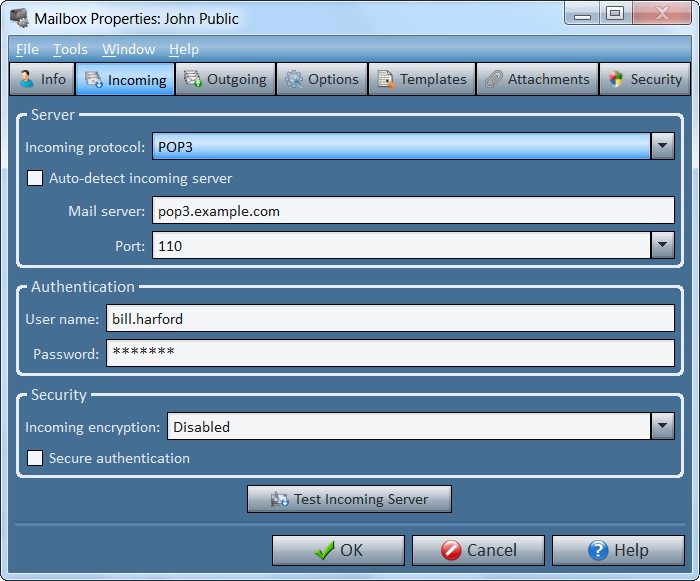Viewport: 700px width, 581px height.
Task: Toggle Secure authentication checkbox
Action: [35, 458]
